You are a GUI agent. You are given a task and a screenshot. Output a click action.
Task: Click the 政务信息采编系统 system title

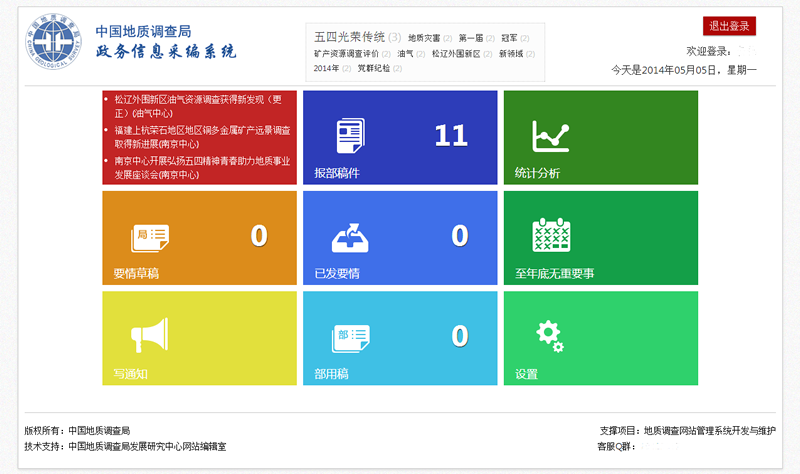tap(166, 52)
